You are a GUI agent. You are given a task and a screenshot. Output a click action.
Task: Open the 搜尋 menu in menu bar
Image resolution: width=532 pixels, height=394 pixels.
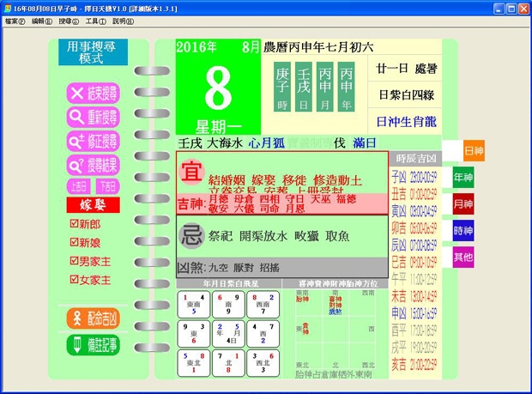coord(70,21)
